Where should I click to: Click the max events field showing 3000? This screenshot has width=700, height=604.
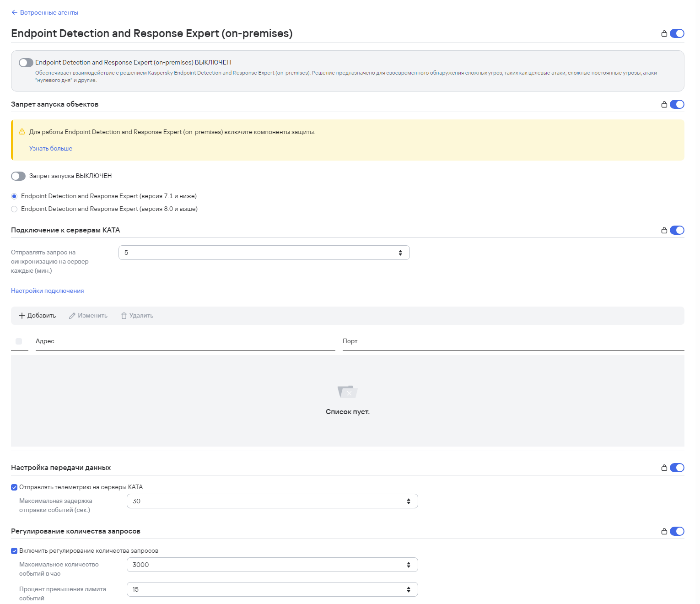coord(272,565)
